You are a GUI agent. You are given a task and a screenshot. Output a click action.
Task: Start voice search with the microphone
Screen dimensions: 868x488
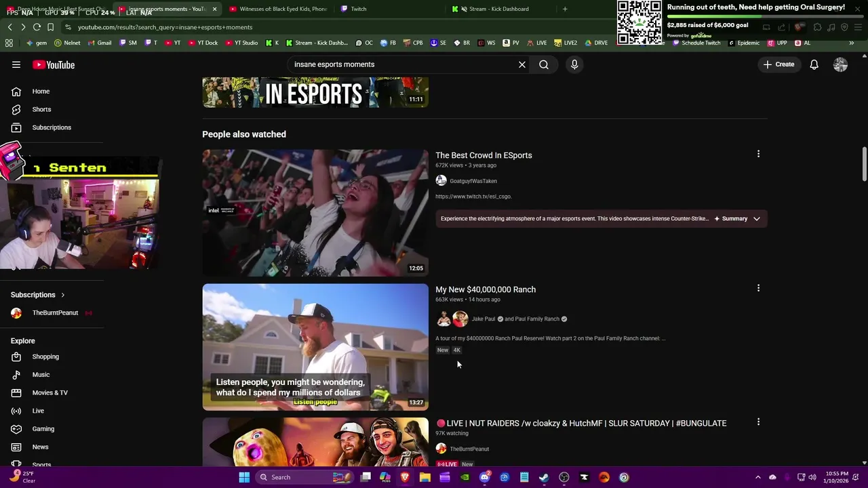(574, 64)
